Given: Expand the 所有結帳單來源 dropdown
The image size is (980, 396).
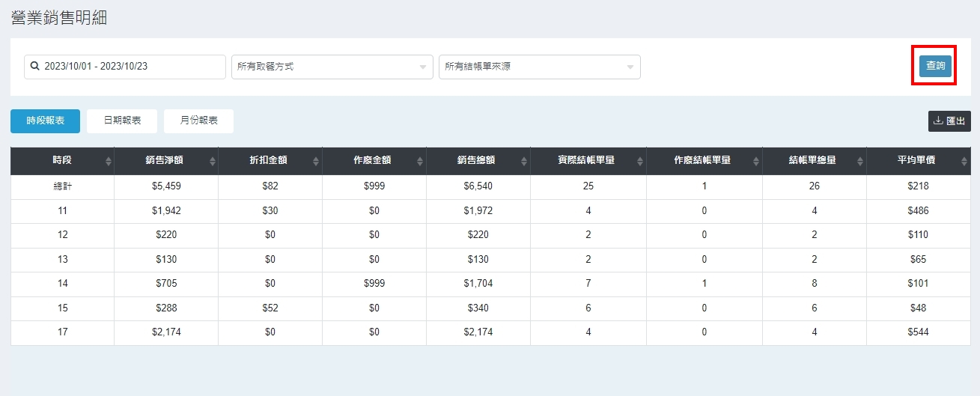Looking at the screenshot, I should coord(540,67).
